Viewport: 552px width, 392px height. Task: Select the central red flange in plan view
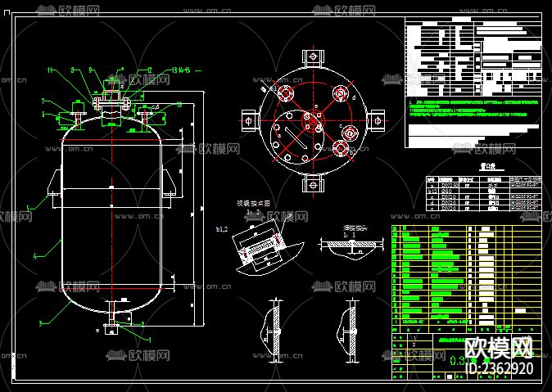tap(313, 120)
